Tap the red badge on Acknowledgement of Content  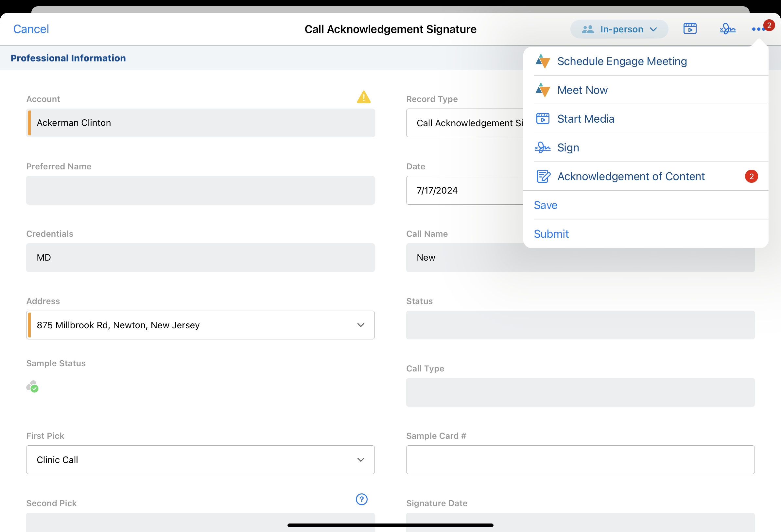tap(751, 177)
